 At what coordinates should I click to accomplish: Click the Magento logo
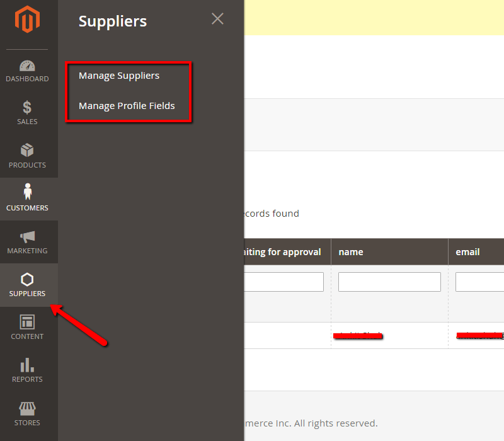click(x=28, y=21)
